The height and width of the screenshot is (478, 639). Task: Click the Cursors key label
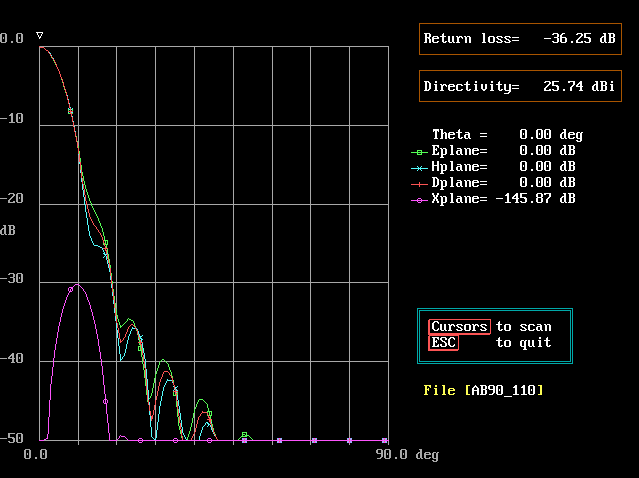coord(459,327)
